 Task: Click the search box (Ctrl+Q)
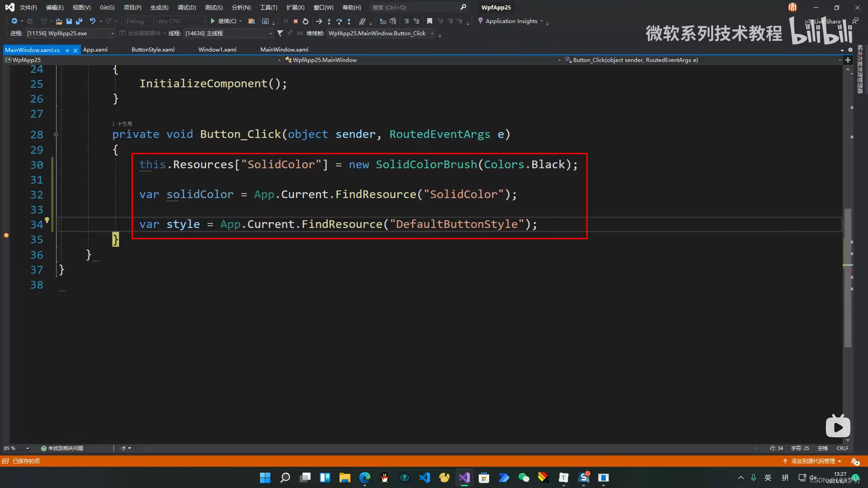[419, 8]
